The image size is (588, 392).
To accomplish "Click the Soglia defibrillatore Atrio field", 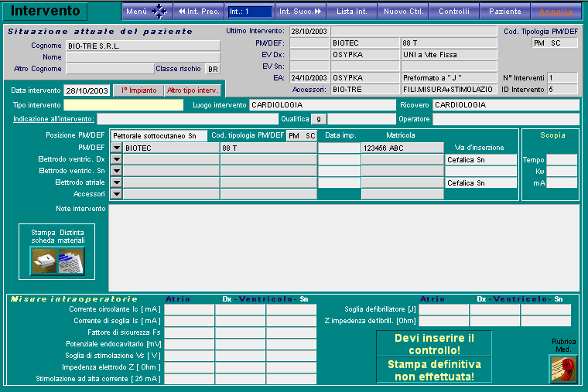I will [x=443, y=309].
